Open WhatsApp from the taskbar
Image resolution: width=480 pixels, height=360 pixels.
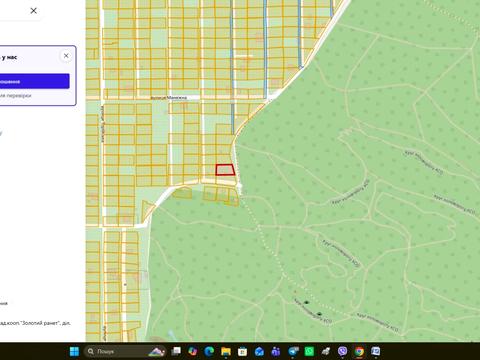pyautogui.click(x=309, y=351)
